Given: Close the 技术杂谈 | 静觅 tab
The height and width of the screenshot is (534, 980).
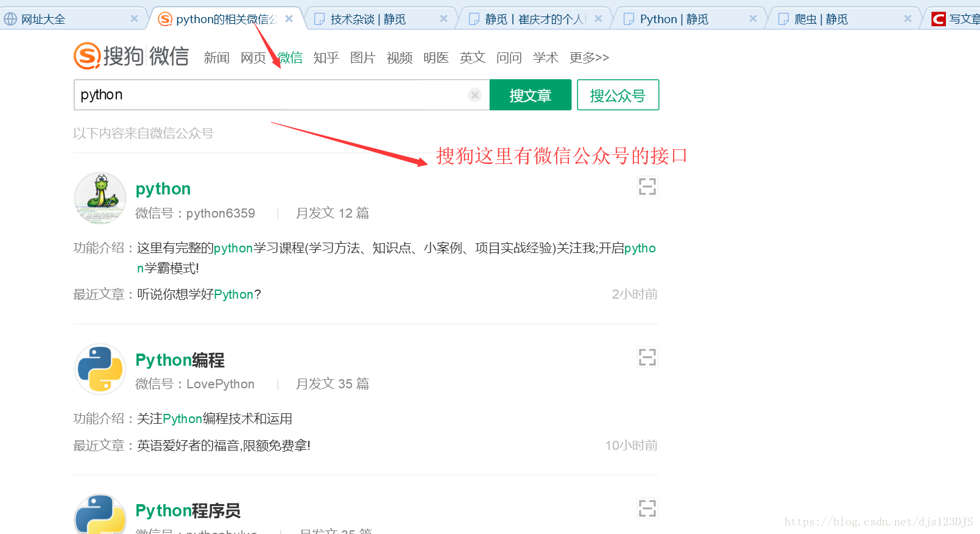Looking at the screenshot, I should (443, 19).
